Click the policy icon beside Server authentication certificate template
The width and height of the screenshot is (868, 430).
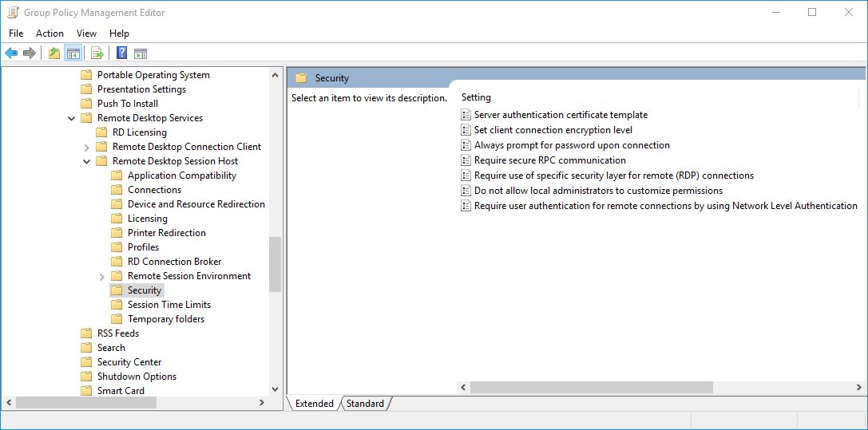coord(466,115)
